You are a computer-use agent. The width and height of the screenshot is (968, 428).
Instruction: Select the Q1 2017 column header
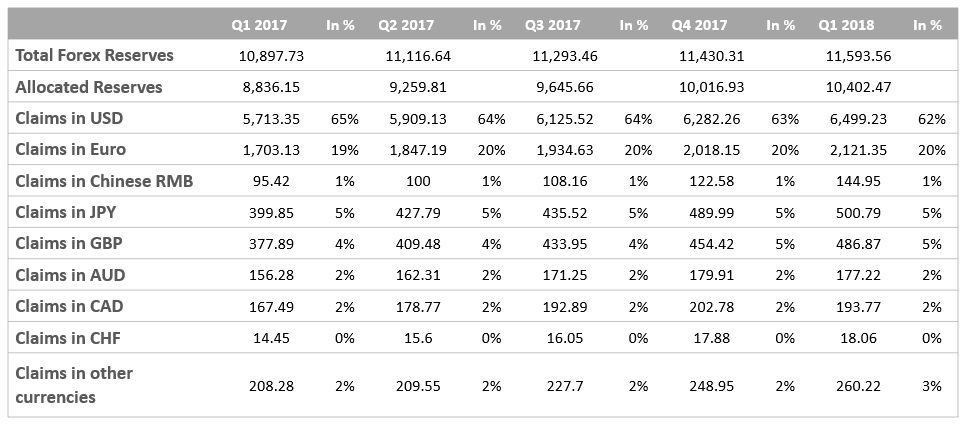tap(259, 25)
